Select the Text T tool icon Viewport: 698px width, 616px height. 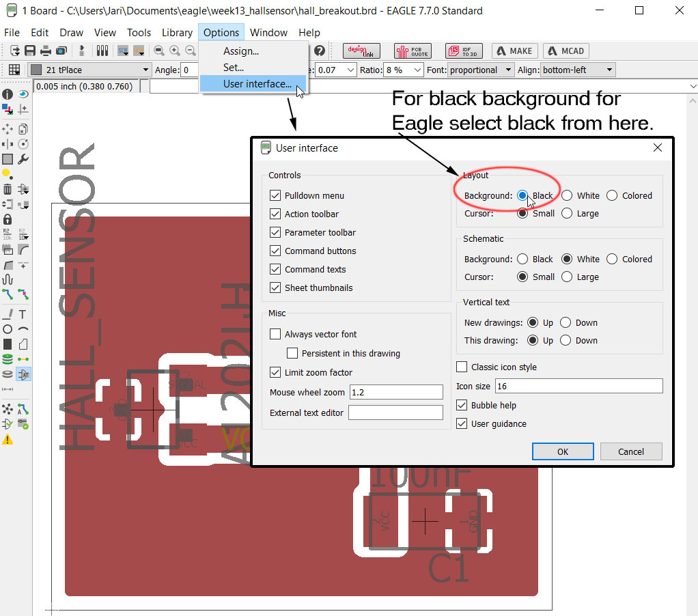(23, 314)
